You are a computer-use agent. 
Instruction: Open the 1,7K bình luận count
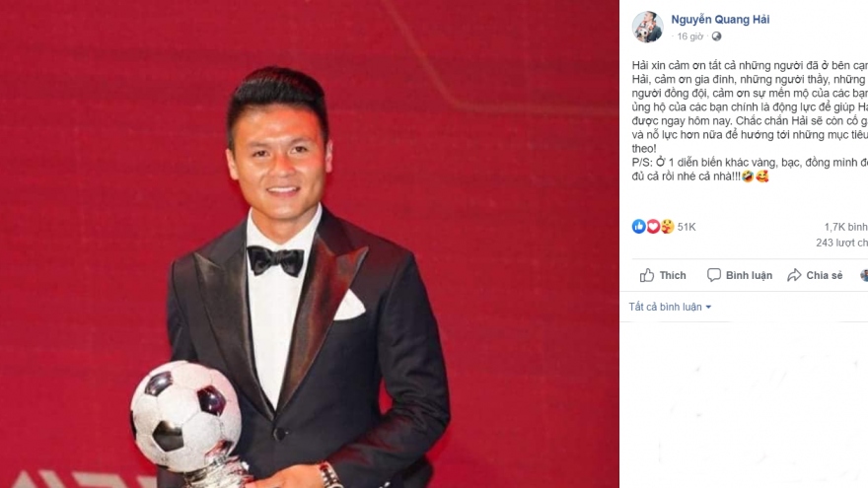(x=846, y=227)
